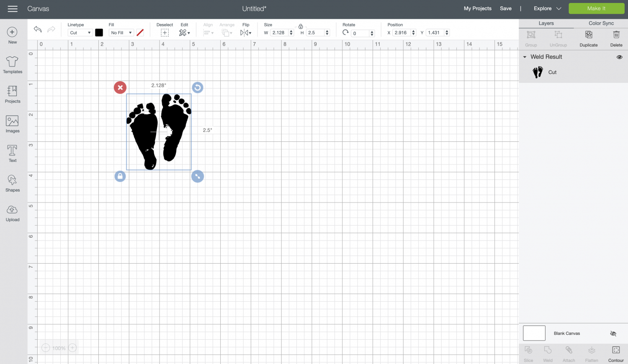Open the Fill No Fill dropdown
Screen dimensions: 628x364
[121, 33]
